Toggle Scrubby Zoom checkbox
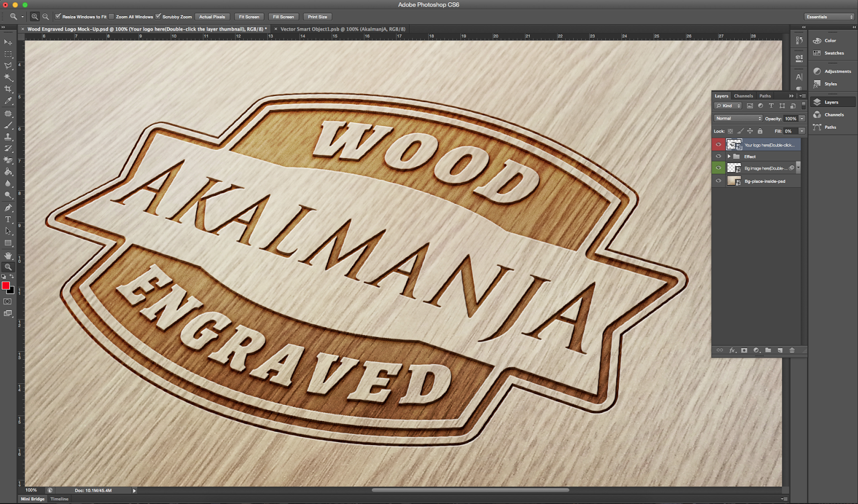Screen dimensions: 858x504 point(158,17)
